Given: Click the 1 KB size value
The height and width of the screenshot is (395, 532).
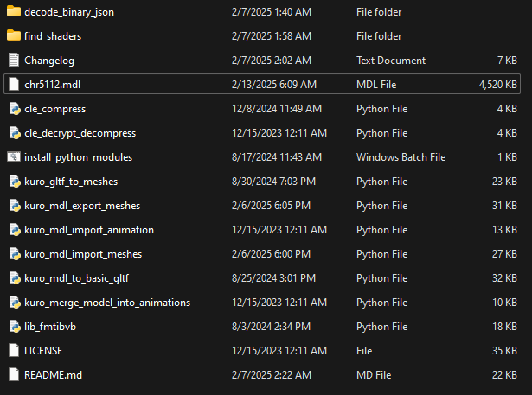Looking at the screenshot, I should (507, 157).
